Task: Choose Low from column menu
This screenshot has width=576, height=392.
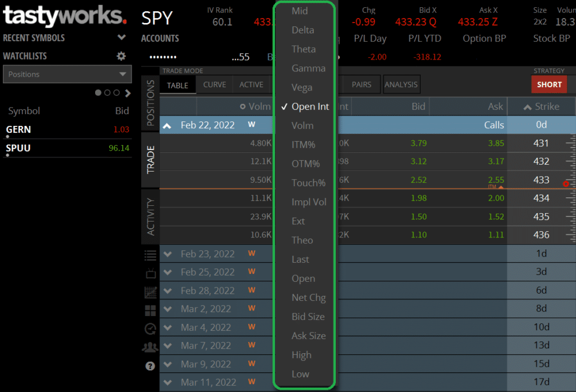Action: point(300,374)
